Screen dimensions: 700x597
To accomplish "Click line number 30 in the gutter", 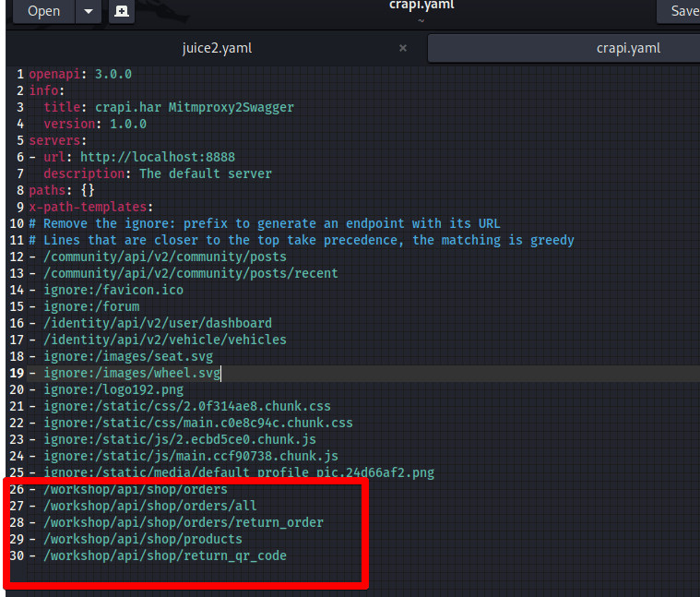I will tap(17, 555).
